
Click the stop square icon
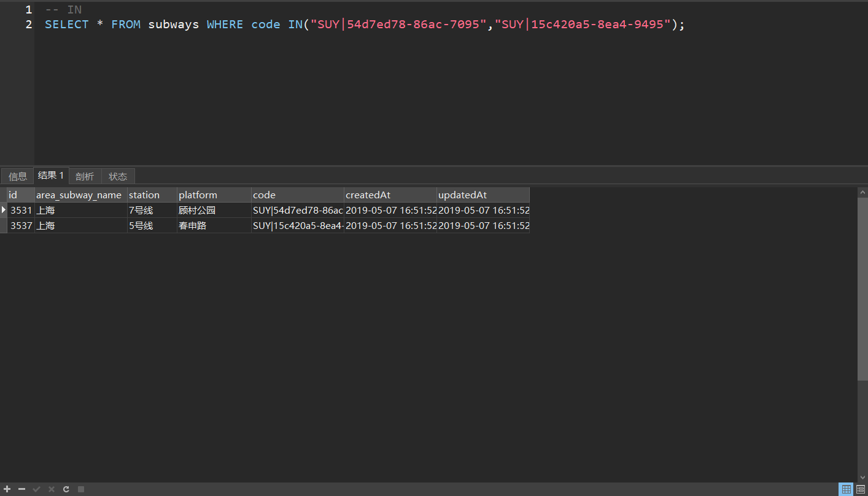pos(80,489)
